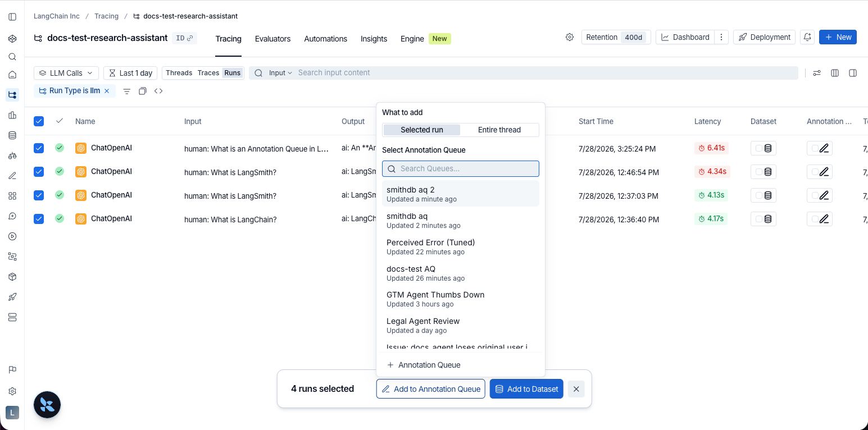Open dataset picker for the 12:36:40 PM run
The width and height of the screenshot is (868, 430).
(x=764, y=219)
